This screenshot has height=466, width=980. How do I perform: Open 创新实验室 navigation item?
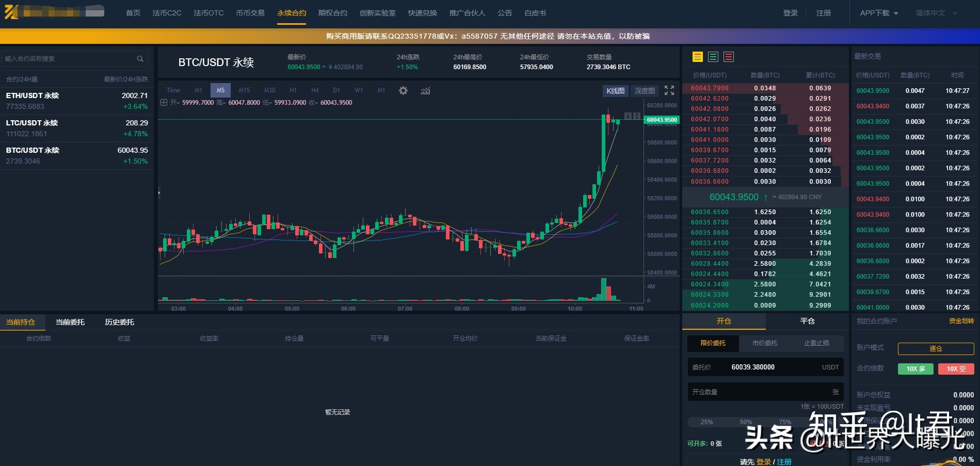click(378, 13)
